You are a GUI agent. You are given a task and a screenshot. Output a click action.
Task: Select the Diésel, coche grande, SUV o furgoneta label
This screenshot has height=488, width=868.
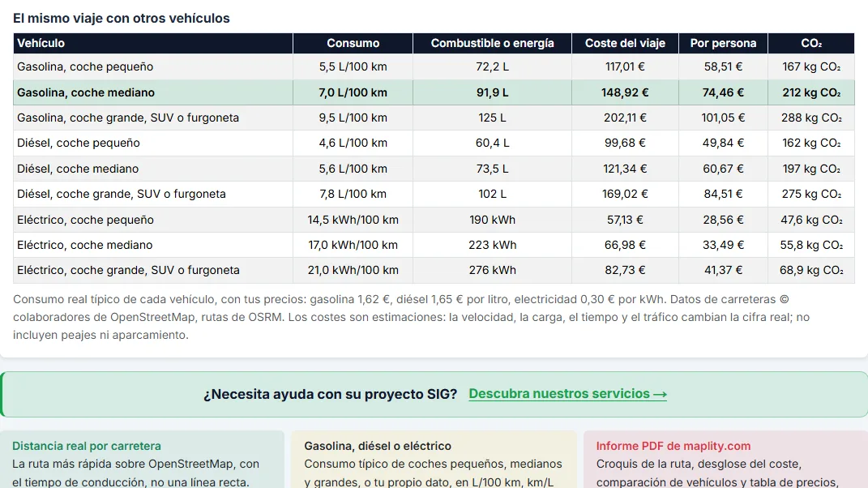tap(122, 195)
